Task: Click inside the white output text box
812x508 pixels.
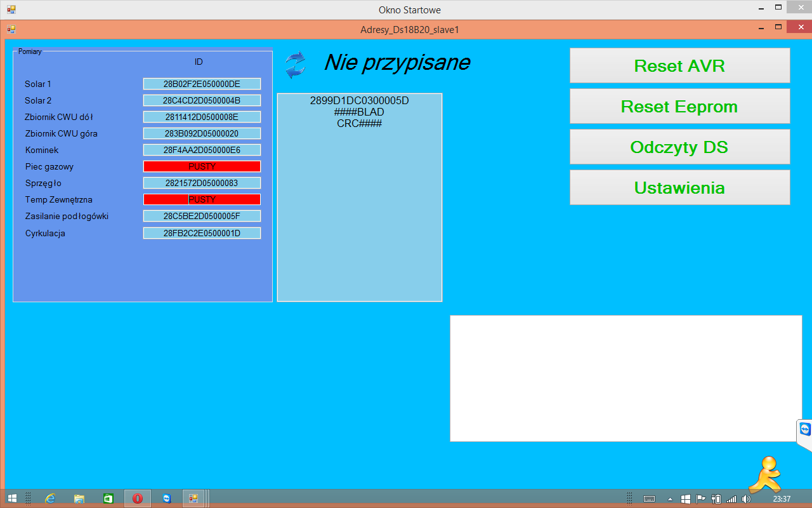Action: tap(626, 378)
